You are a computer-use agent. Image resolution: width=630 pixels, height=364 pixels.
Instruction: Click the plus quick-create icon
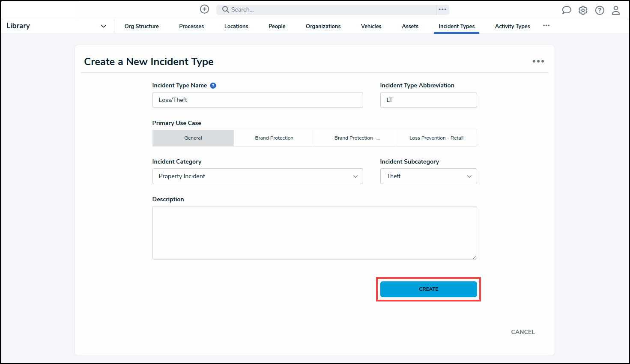click(x=204, y=9)
